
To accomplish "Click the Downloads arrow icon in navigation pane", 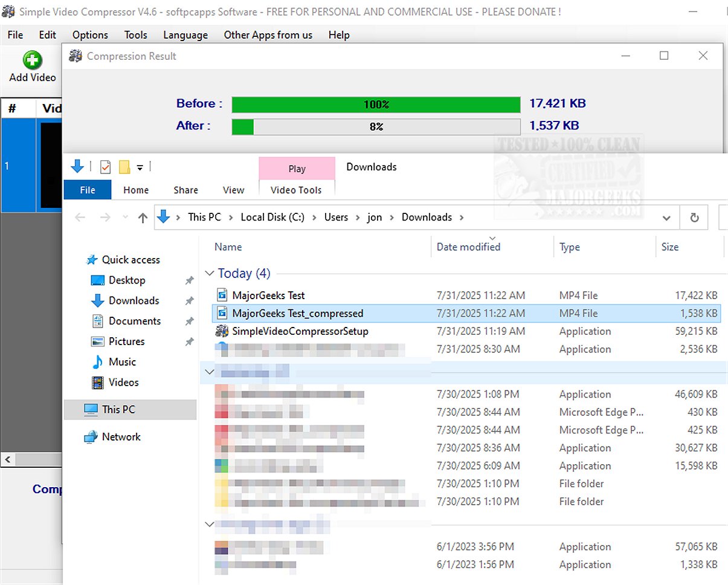I will 98,301.
